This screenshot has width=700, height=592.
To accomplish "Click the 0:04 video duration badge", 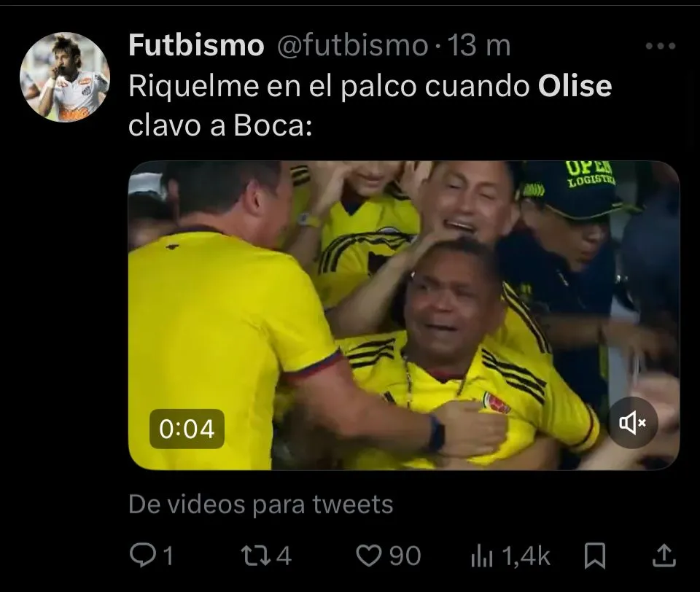I will point(187,429).
